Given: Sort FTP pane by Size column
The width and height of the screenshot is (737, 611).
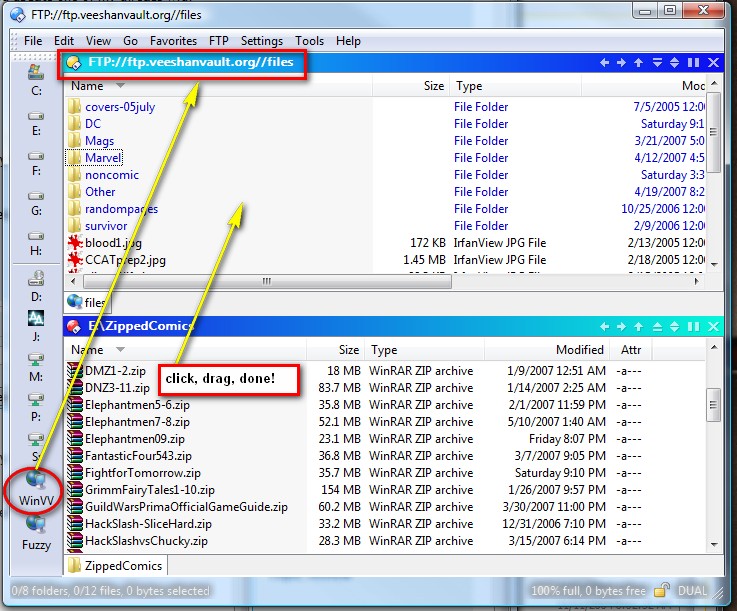Looking at the screenshot, I should 411,86.
